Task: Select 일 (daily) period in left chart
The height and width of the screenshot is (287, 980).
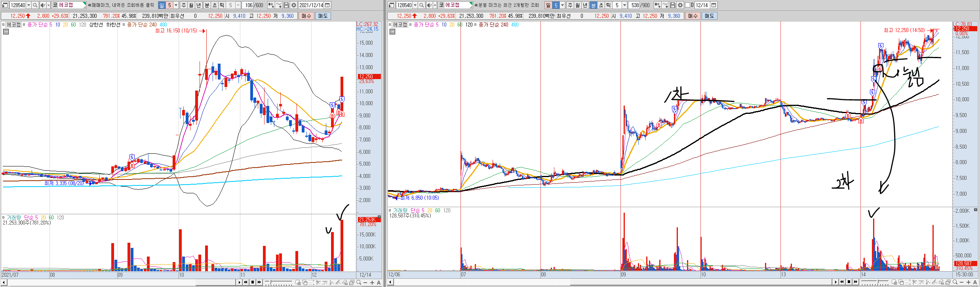Action: 162,5
